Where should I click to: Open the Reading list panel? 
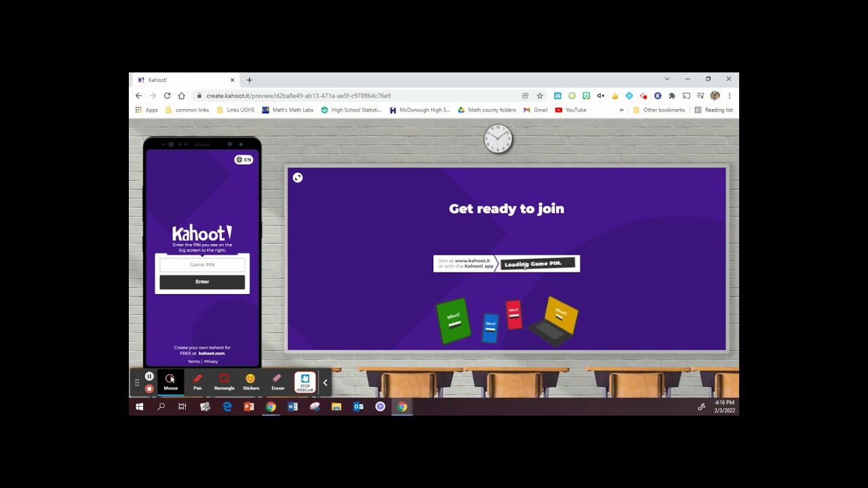tap(713, 110)
